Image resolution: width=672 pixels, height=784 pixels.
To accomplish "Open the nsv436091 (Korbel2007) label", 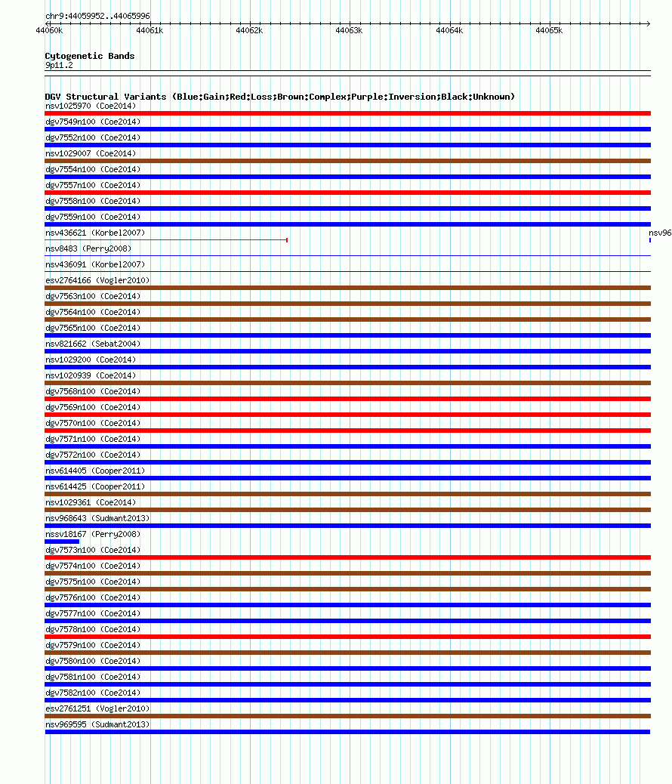I will 95,264.
